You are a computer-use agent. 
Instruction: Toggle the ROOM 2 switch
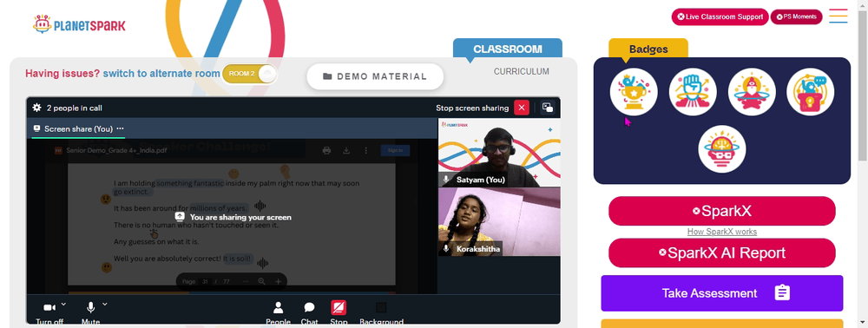point(250,74)
